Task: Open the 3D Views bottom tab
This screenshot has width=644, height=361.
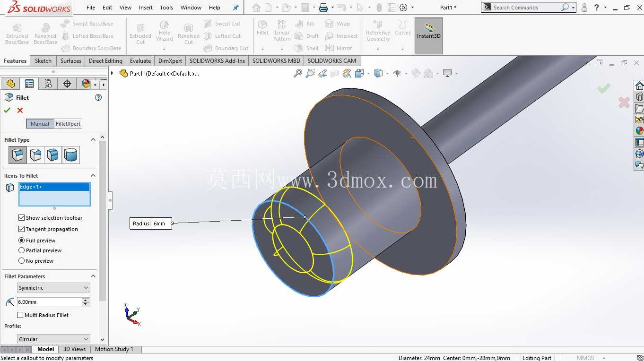Action: [x=75, y=349]
